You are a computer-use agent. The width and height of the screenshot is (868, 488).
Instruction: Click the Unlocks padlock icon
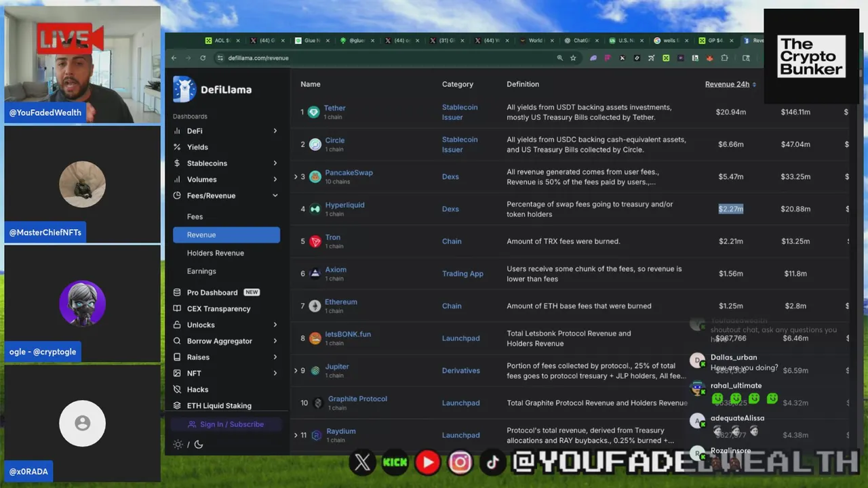pyautogui.click(x=177, y=325)
